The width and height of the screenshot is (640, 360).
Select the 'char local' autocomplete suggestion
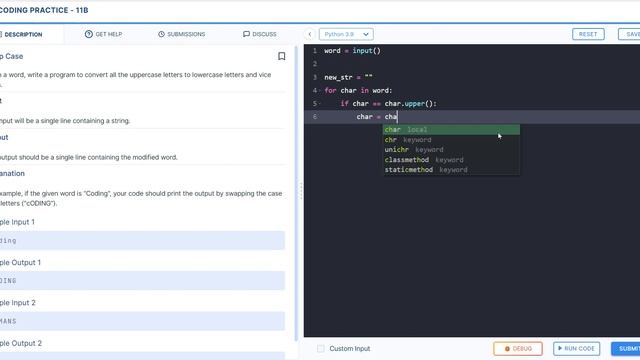[451, 130]
